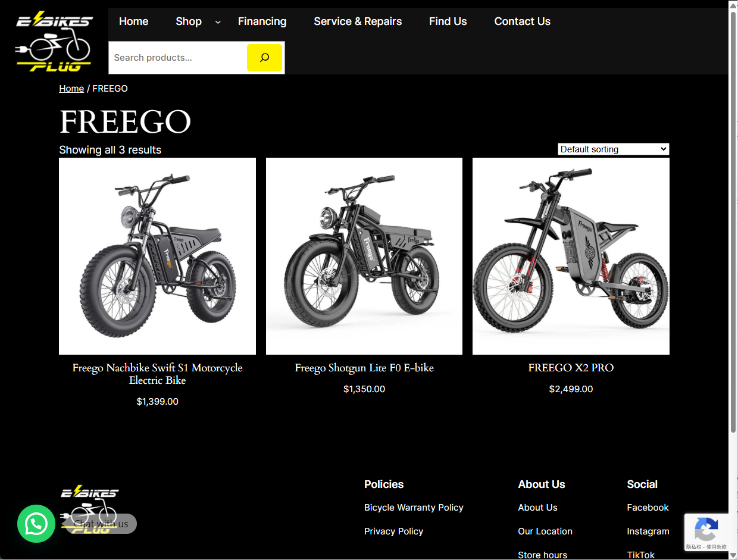This screenshot has height=560, width=738.
Task: Select the Shop dropdown chevron
Action: (x=217, y=21)
